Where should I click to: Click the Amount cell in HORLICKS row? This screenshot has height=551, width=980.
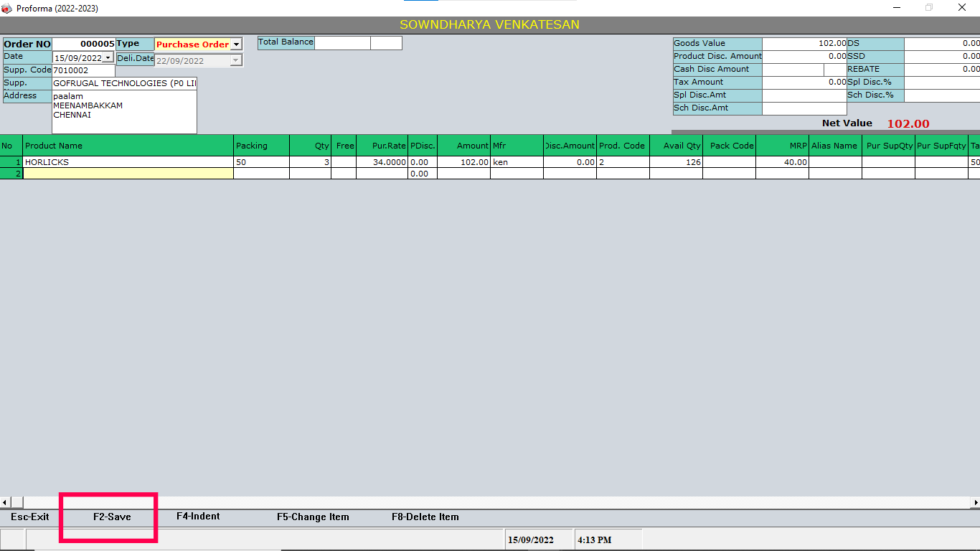pyautogui.click(x=464, y=162)
